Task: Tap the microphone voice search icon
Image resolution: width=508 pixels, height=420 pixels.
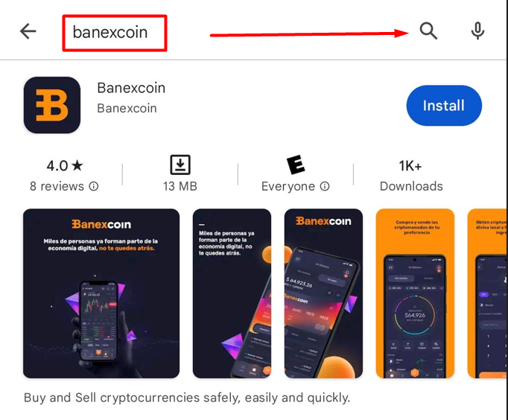Action: [x=477, y=31]
